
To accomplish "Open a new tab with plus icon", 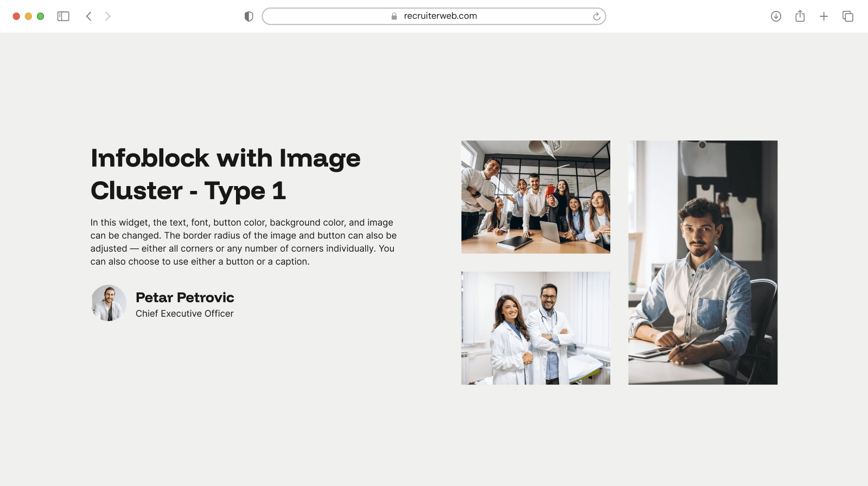I will coord(824,16).
